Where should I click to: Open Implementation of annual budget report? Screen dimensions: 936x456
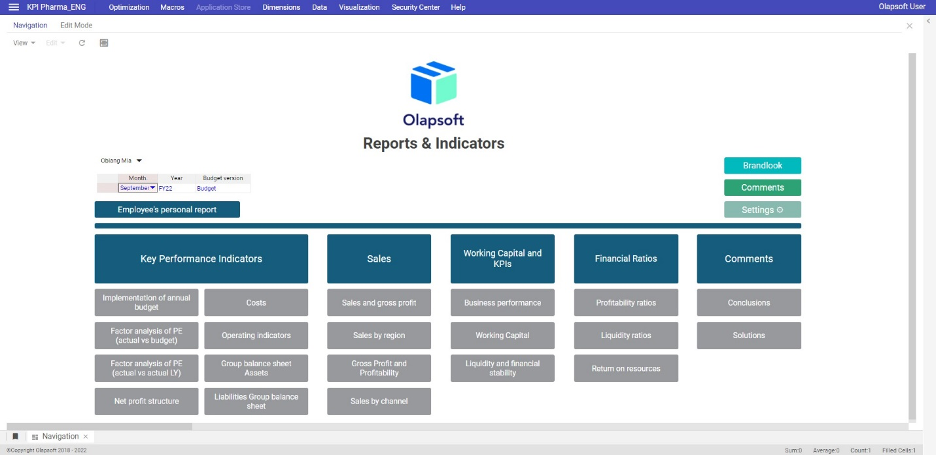[x=146, y=303]
